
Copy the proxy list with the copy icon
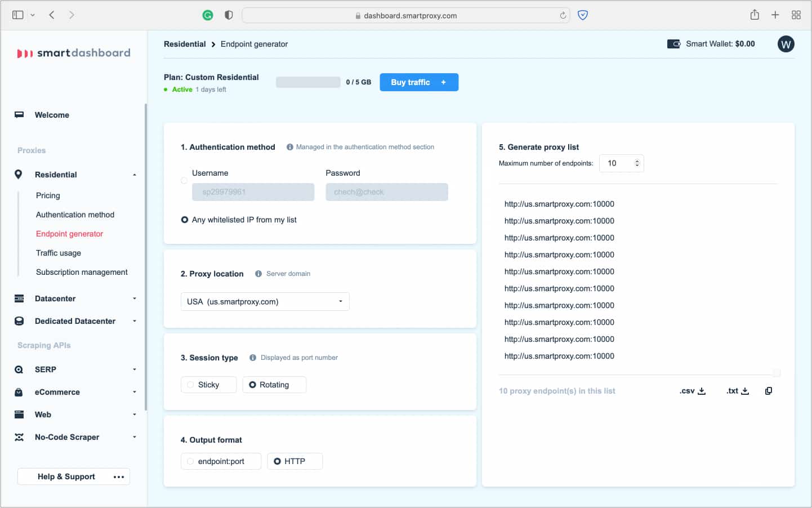click(769, 391)
